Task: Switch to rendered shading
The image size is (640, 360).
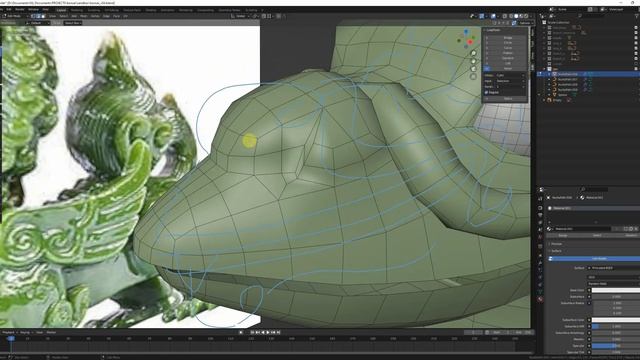Action: [x=526, y=16]
